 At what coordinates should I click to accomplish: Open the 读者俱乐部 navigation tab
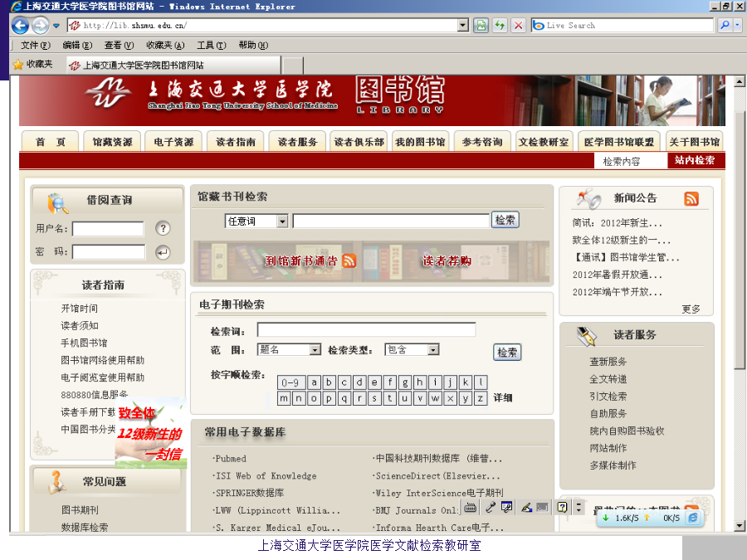coord(359,142)
